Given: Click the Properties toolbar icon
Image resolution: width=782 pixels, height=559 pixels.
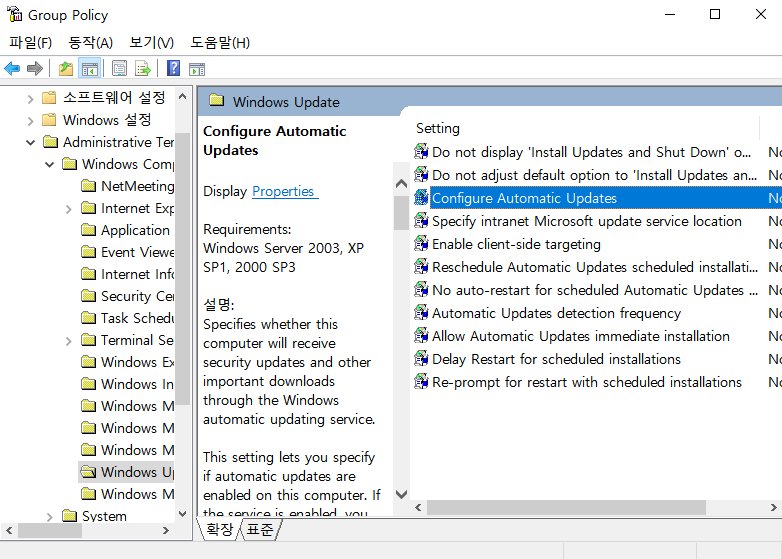Looking at the screenshot, I should click(x=119, y=68).
